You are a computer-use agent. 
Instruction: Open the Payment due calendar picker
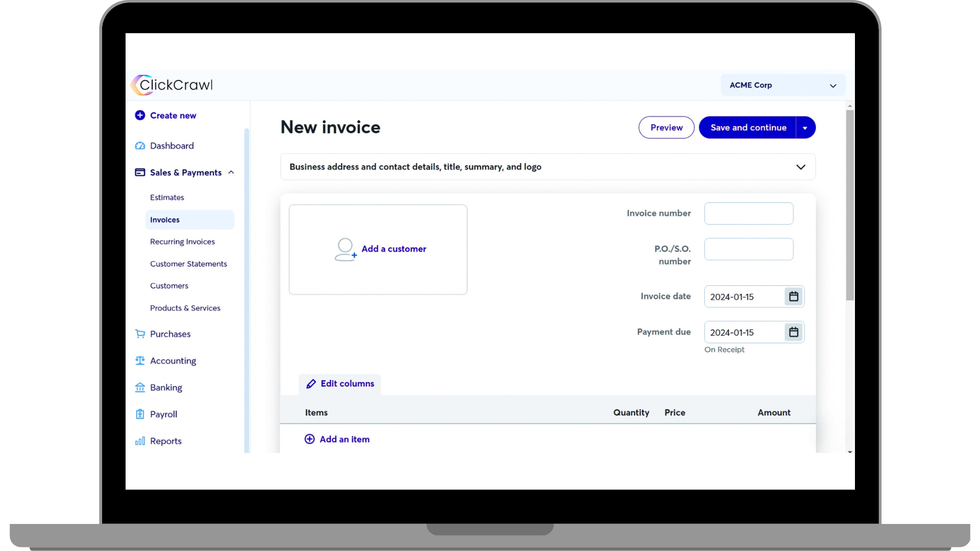pyautogui.click(x=794, y=332)
